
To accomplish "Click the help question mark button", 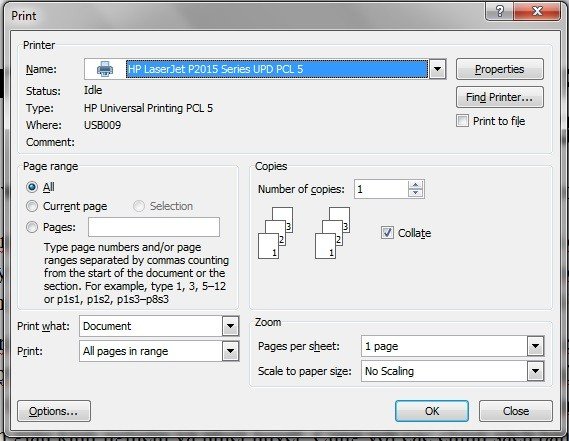I will tap(499, 11).
